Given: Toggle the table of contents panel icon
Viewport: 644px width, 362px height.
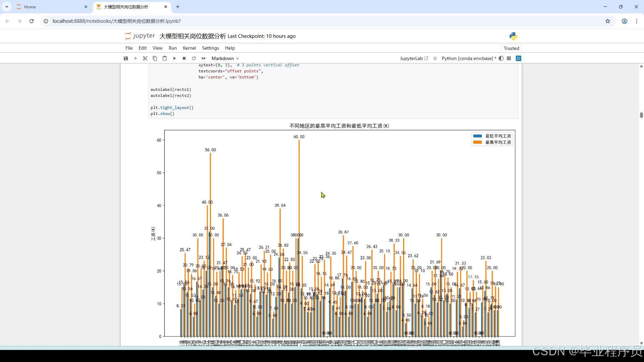Looking at the screenshot, I should click(x=509, y=58).
